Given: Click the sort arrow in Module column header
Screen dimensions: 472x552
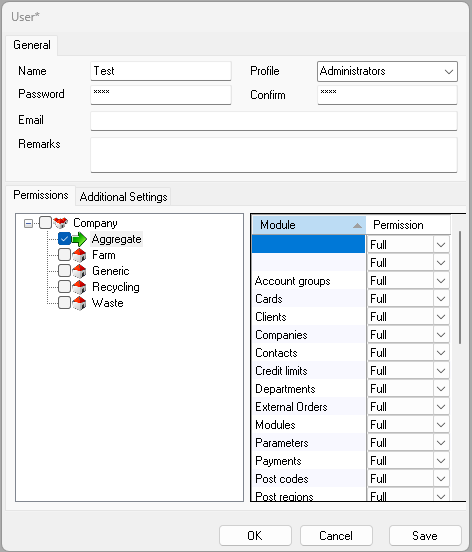Looking at the screenshot, I should coord(357,225).
